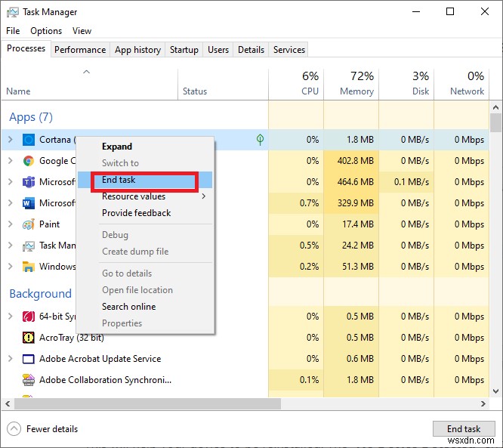This screenshot has width=503, height=448.
Task: Expand the Microsoft Teams process group
Action: click(x=11, y=181)
